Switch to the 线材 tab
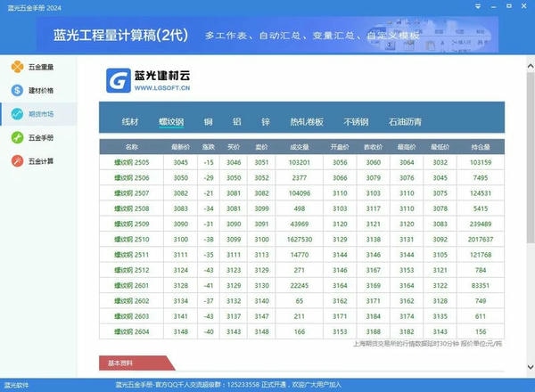Image resolution: width=535 pixels, height=392 pixels. coord(130,122)
